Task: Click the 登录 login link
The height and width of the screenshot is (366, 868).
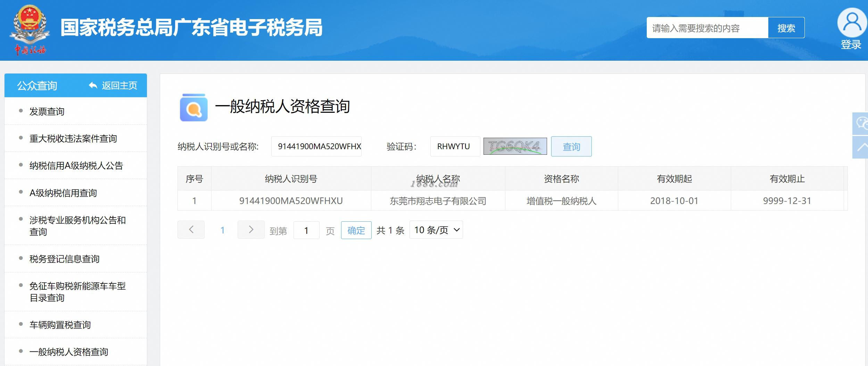Action: click(x=851, y=45)
